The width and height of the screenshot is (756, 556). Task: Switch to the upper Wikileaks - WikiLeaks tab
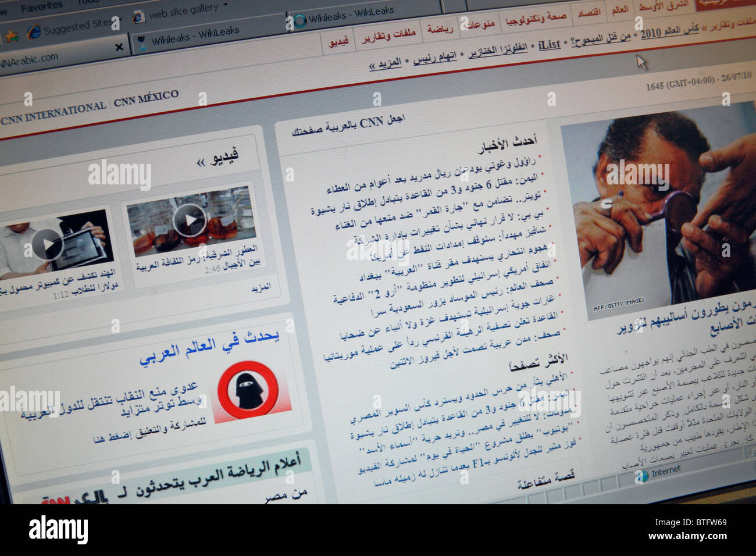[351, 15]
